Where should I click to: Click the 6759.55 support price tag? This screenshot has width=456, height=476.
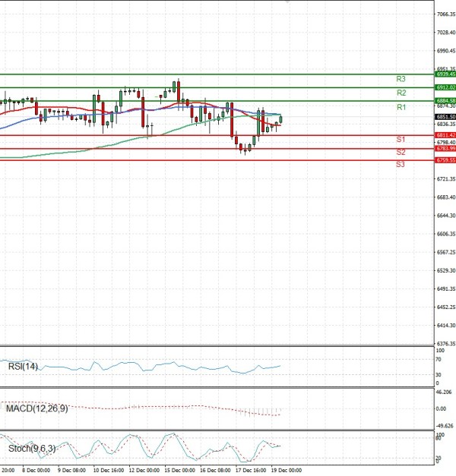point(445,161)
